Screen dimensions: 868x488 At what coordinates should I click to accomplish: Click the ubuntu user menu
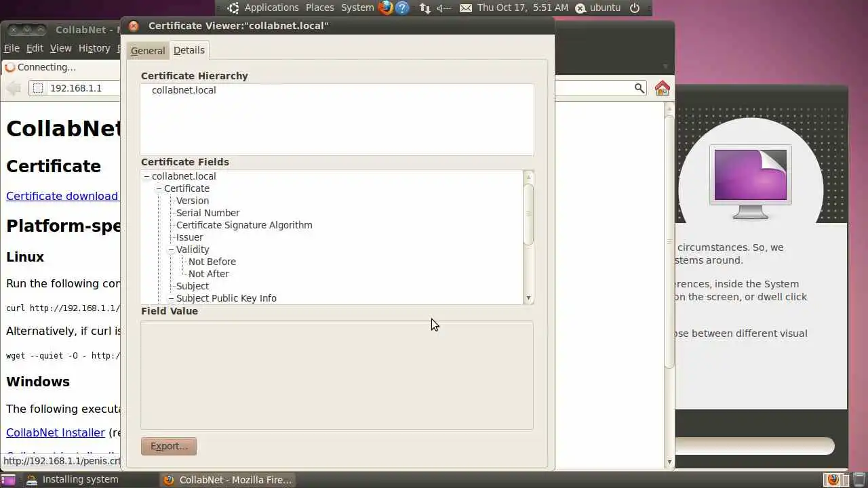click(x=605, y=7)
